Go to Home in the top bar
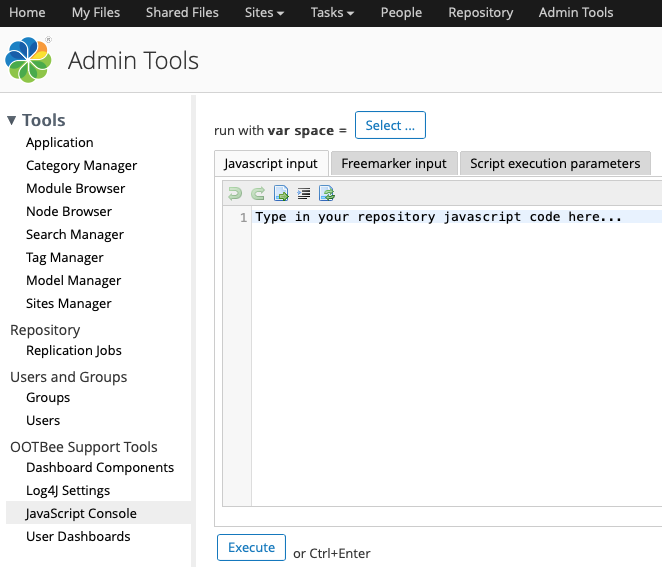The image size is (662, 567). pyautogui.click(x=27, y=13)
